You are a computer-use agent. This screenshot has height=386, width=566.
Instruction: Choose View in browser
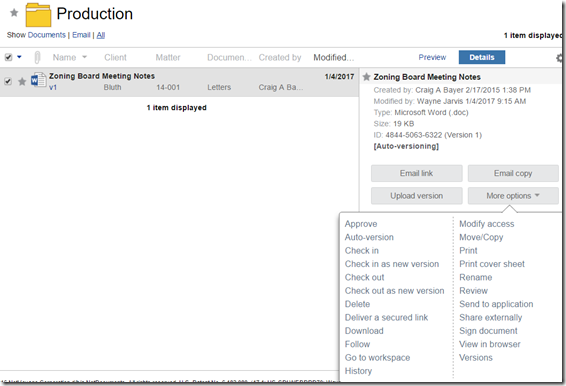[489, 344]
